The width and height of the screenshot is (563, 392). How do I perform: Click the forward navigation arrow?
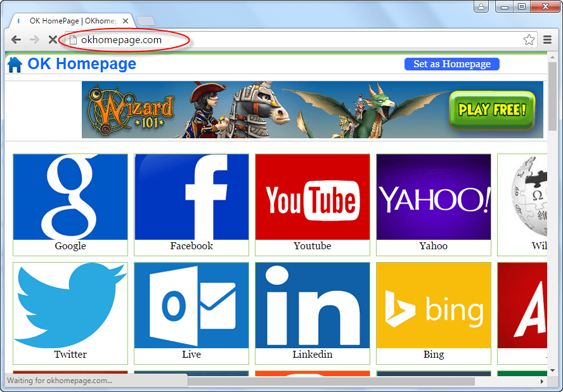click(x=34, y=39)
